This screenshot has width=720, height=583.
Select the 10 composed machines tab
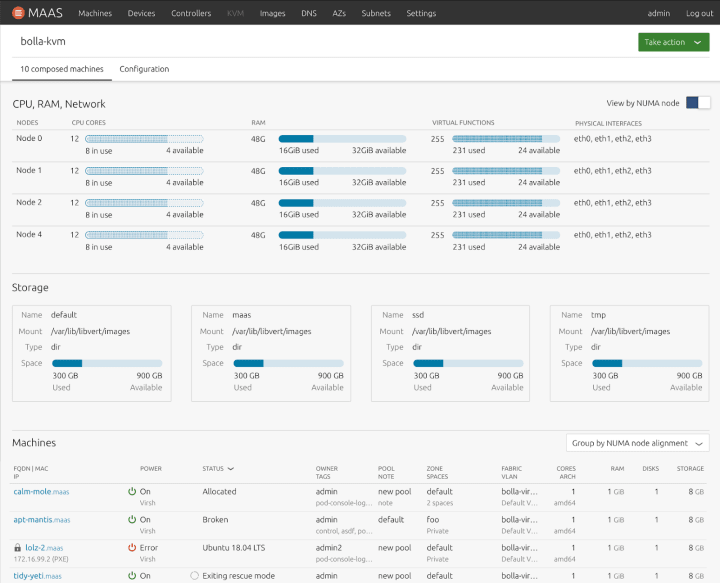[62, 69]
